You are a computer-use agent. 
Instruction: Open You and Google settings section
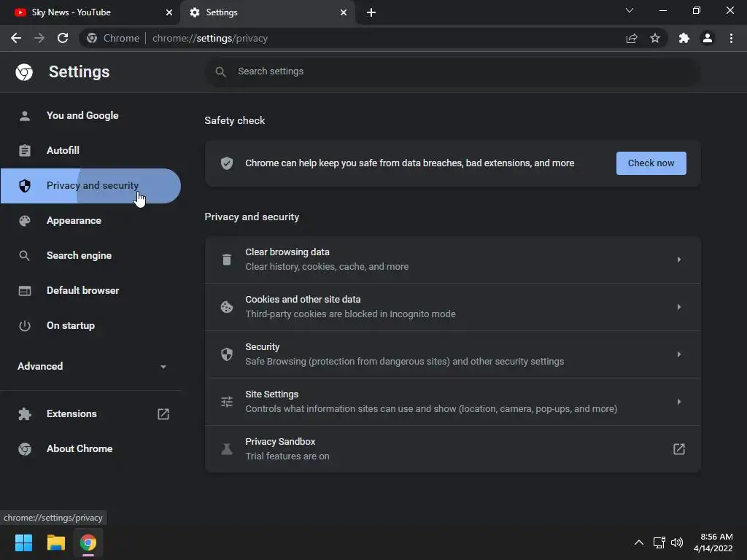tap(90, 116)
